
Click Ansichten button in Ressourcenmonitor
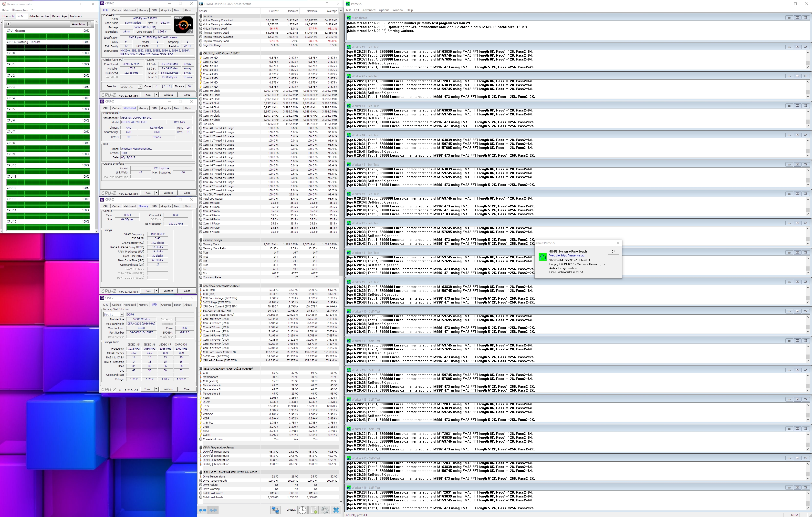pos(78,24)
